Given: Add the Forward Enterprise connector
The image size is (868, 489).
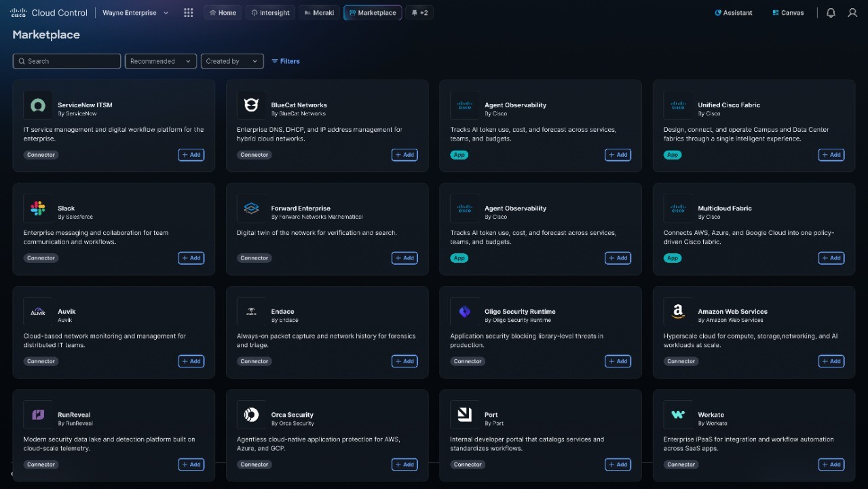Looking at the screenshot, I should click(x=404, y=258).
